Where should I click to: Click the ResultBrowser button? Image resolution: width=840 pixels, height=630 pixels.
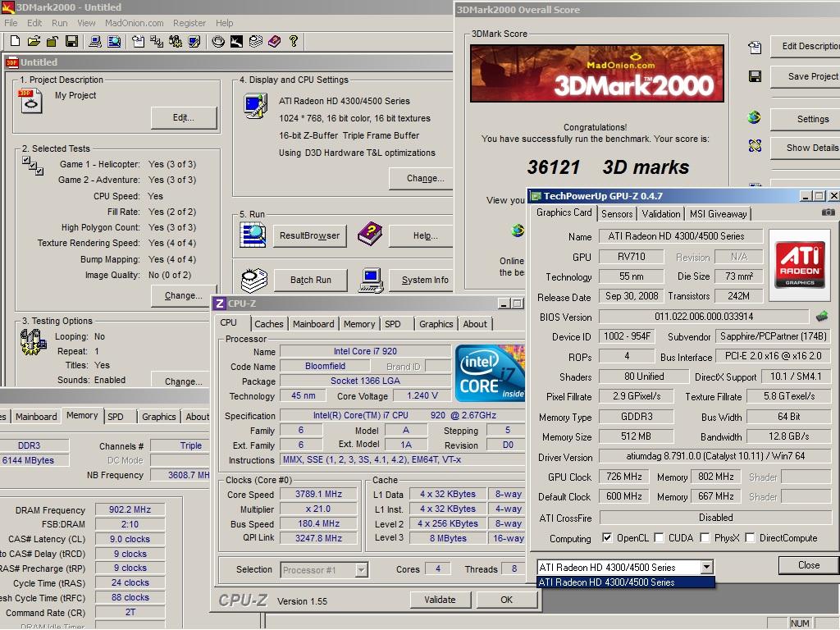(x=309, y=235)
